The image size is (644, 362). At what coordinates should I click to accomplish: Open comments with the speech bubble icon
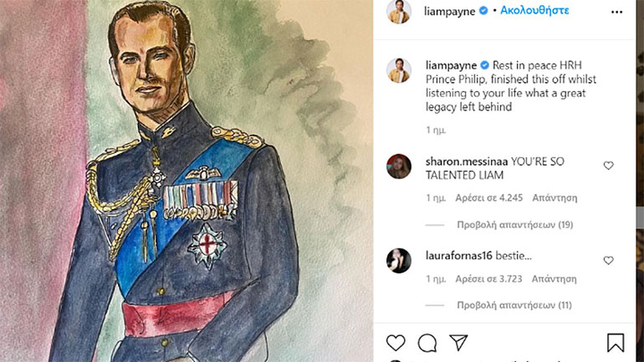tap(427, 343)
